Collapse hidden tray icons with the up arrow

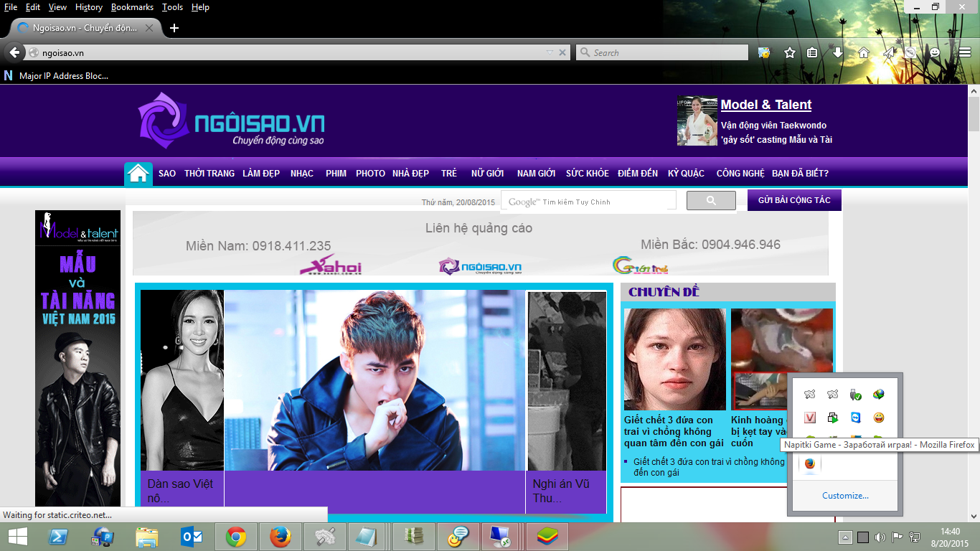click(x=845, y=537)
